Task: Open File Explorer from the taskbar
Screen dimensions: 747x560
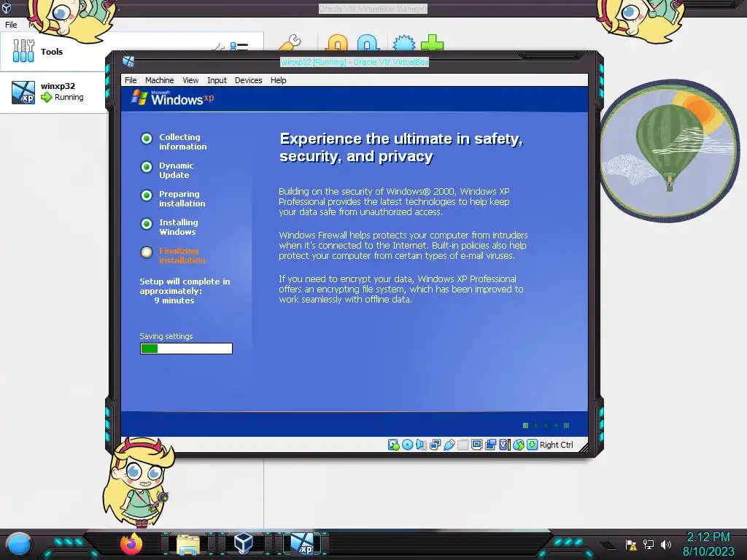Action: click(x=188, y=544)
